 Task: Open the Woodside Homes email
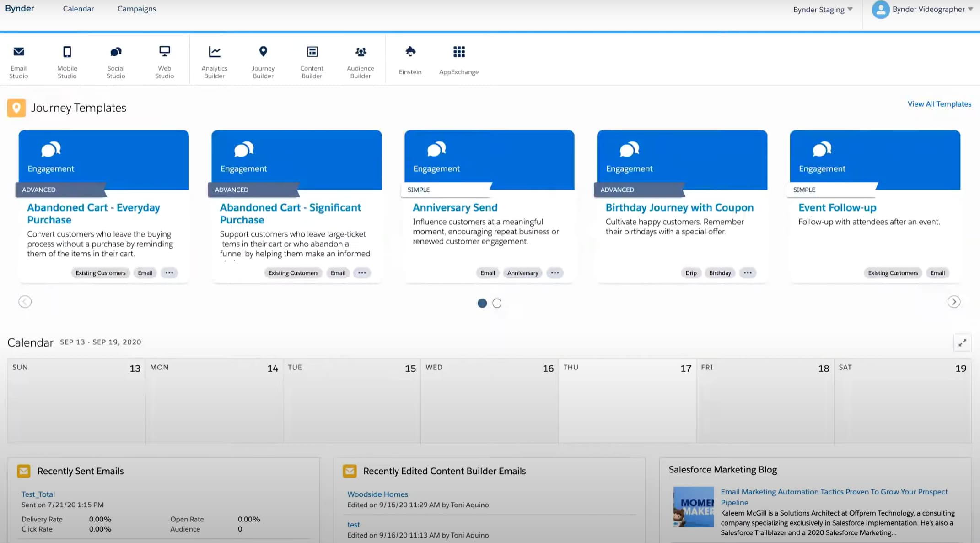377,494
